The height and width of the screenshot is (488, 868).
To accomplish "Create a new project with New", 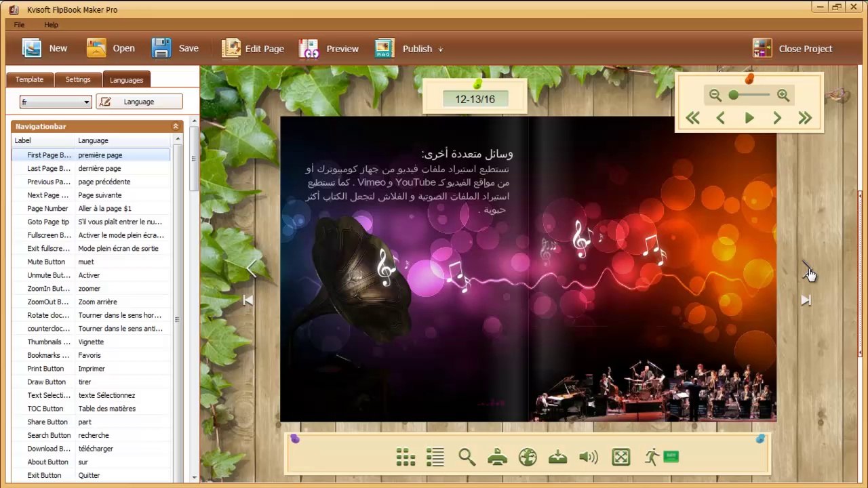I will pos(45,48).
